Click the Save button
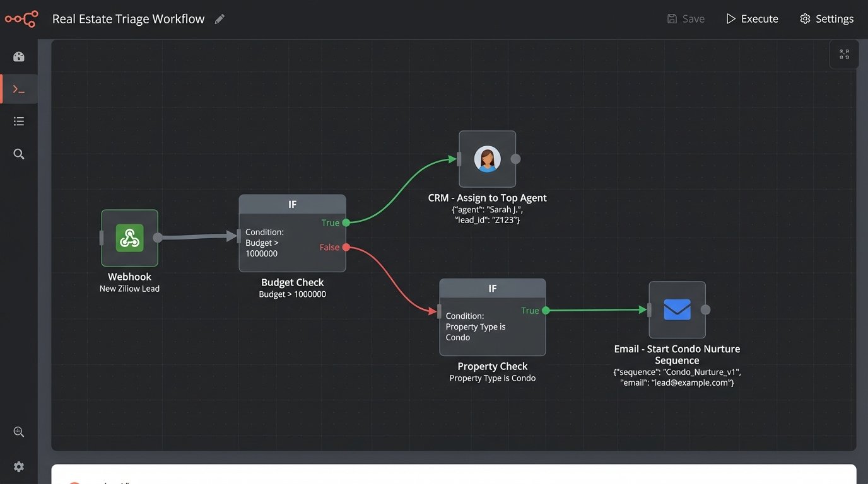The height and width of the screenshot is (484, 868). pyautogui.click(x=686, y=19)
